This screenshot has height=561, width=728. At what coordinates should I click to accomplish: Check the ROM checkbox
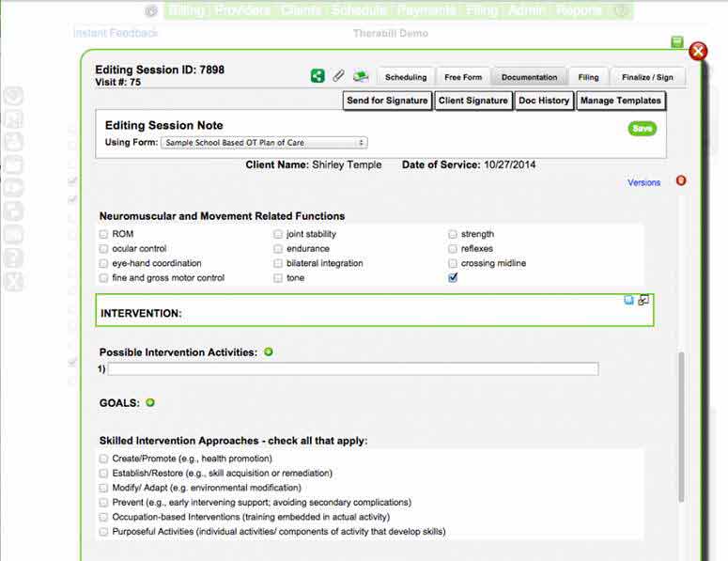point(104,234)
